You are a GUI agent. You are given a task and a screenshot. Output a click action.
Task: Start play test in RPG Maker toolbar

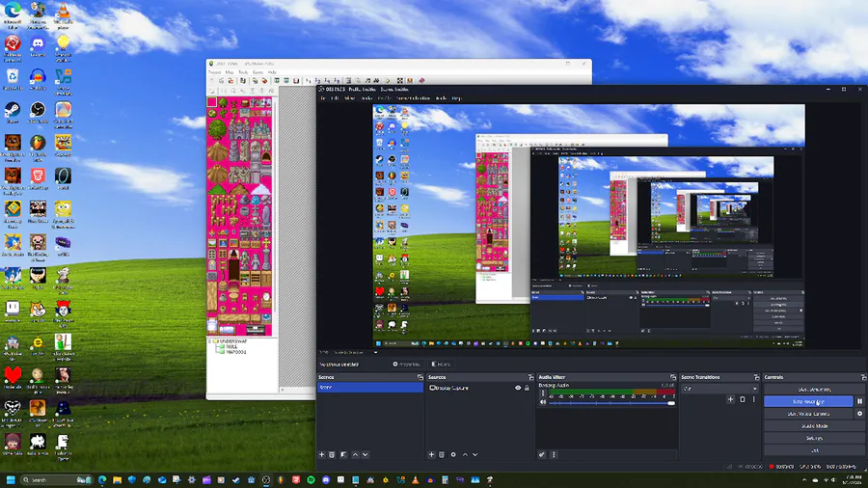(x=388, y=80)
